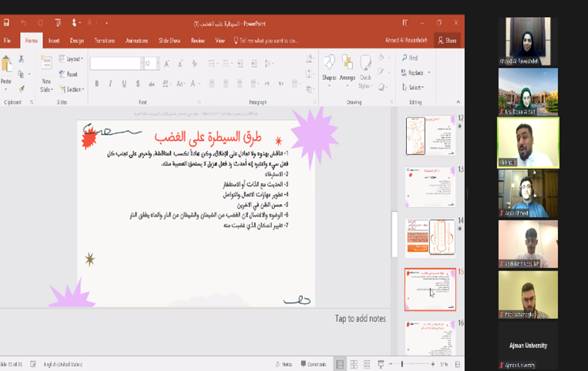Viewport: 588px width, 371px height.
Task: Select slide 14 thumbnail
Action: 431,237
